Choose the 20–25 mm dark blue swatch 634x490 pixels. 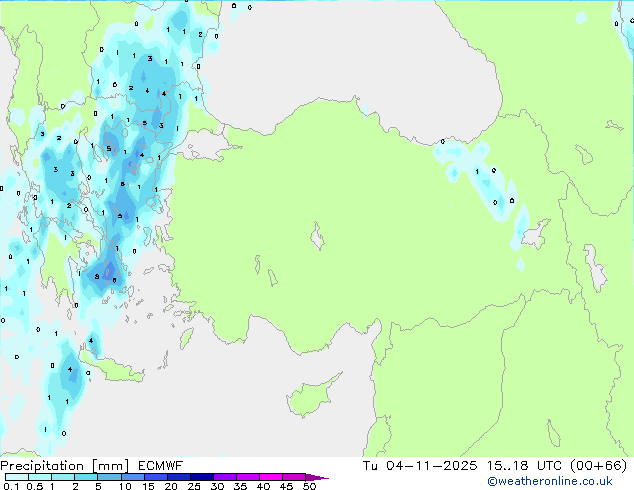(178, 477)
